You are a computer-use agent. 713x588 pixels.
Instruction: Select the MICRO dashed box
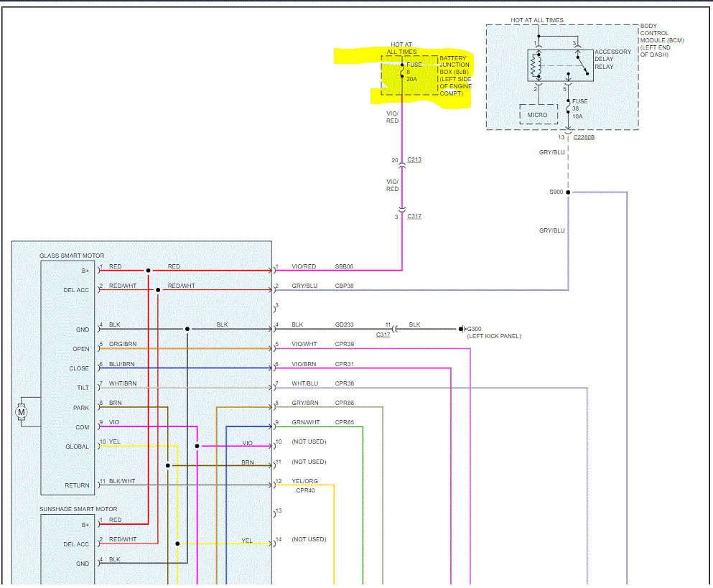pos(537,115)
